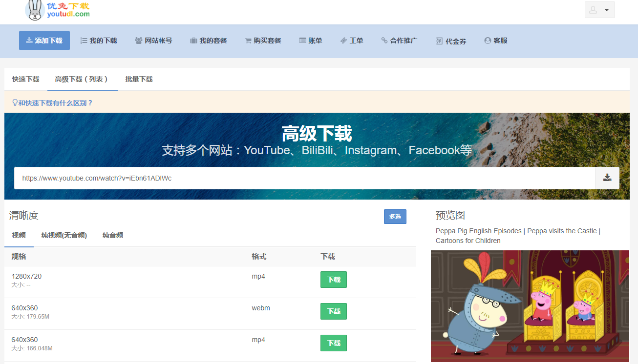Click the youtudl.com rabbit logo
The height and width of the screenshot is (364, 638).
point(58,10)
